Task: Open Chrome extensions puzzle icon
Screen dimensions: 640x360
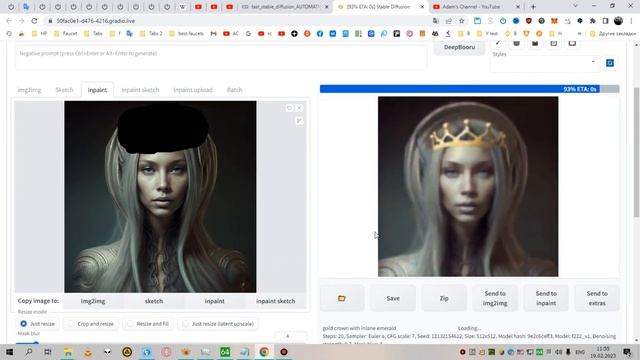Action: (x=593, y=21)
